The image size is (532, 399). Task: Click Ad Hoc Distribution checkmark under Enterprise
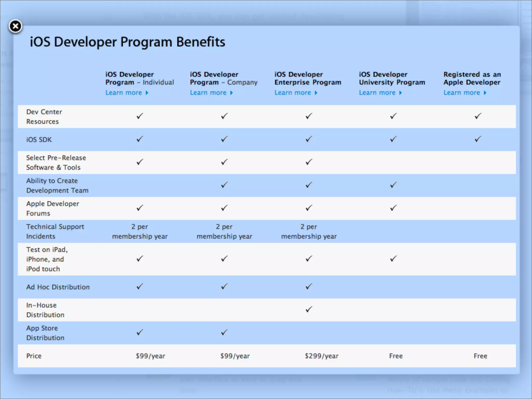pyautogui.click(x=309, y=287)
